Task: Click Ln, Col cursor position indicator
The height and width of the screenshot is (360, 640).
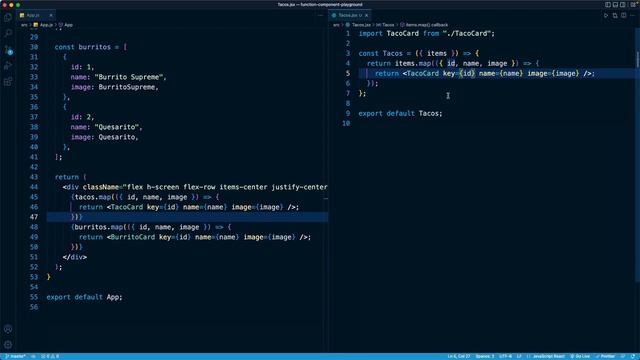Action: [x=459, y=356]
